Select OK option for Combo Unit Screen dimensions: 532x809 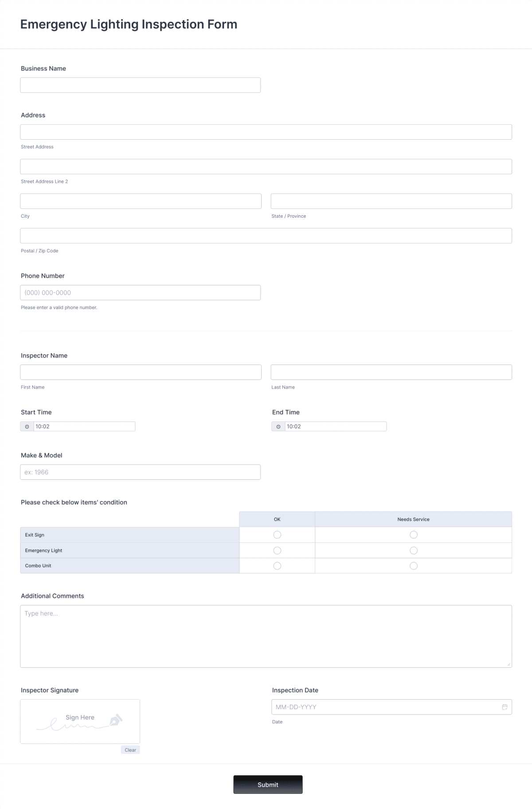(x=277, y=566)
